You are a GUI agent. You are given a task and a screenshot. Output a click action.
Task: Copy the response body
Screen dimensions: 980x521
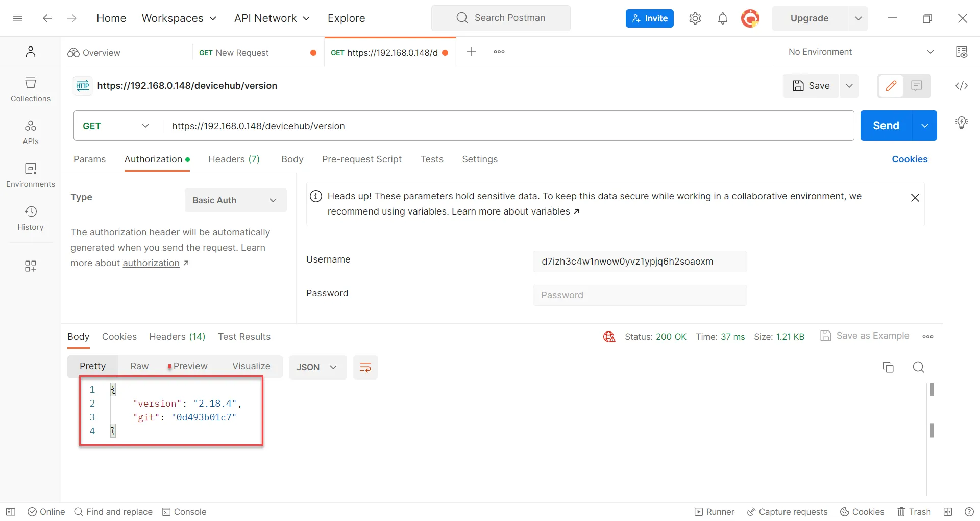tap(888, 367)
